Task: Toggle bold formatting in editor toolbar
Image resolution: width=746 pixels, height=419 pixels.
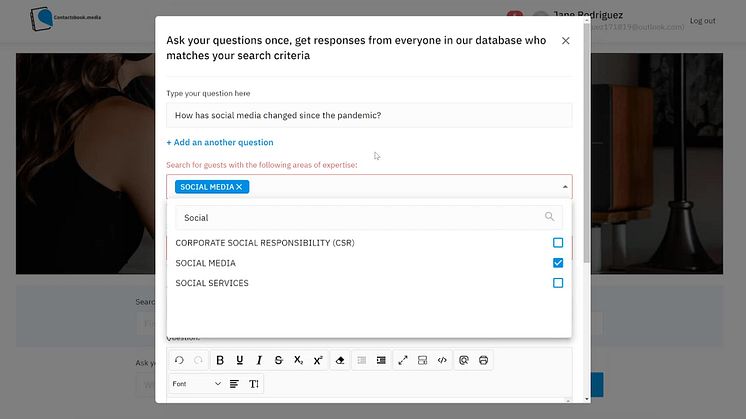Action: [220, 360]
